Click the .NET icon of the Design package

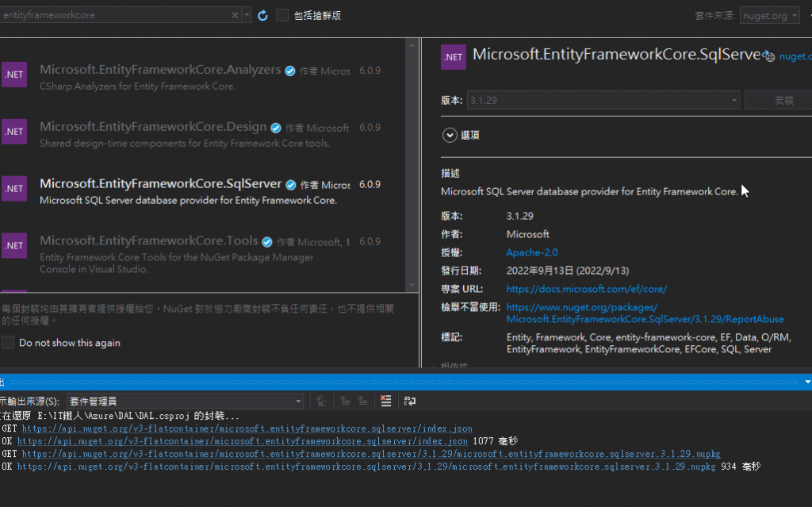tap(14, 132)
